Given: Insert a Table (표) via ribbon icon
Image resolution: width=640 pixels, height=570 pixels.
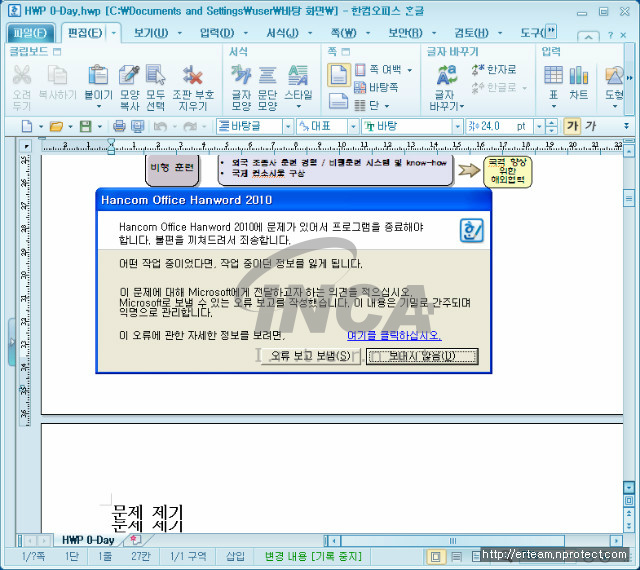Looking at the screenshot, I should coord(553,75).
